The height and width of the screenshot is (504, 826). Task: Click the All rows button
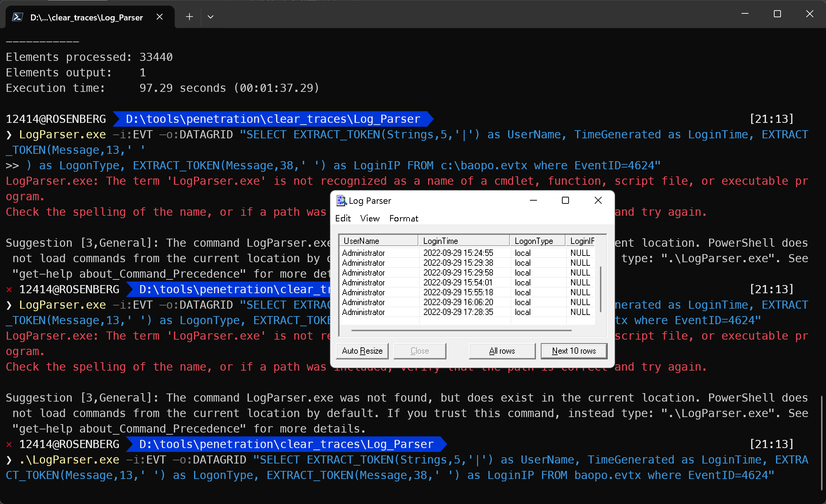502,351
